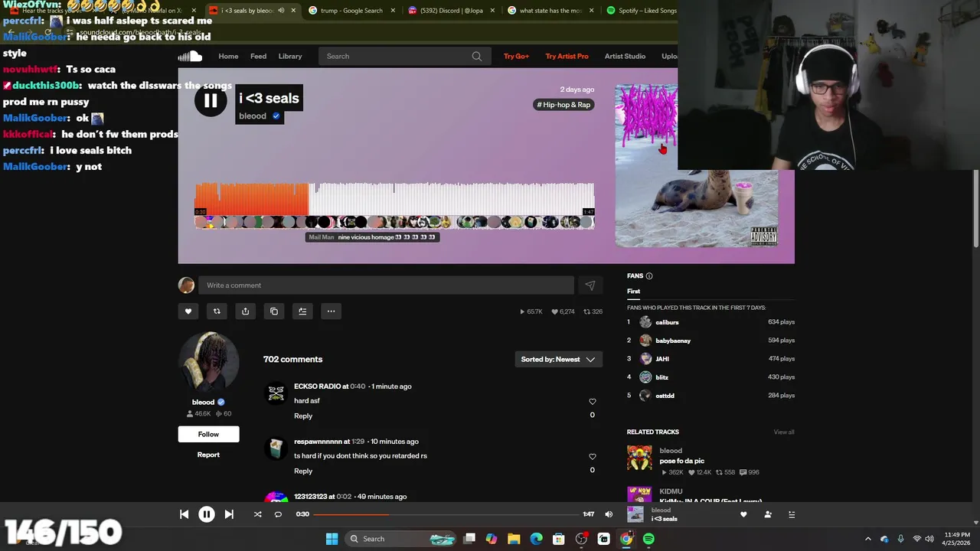The image size is (980, 551).
Task: Mute volume with the speaker icon in player
Action: coord(609,514)
